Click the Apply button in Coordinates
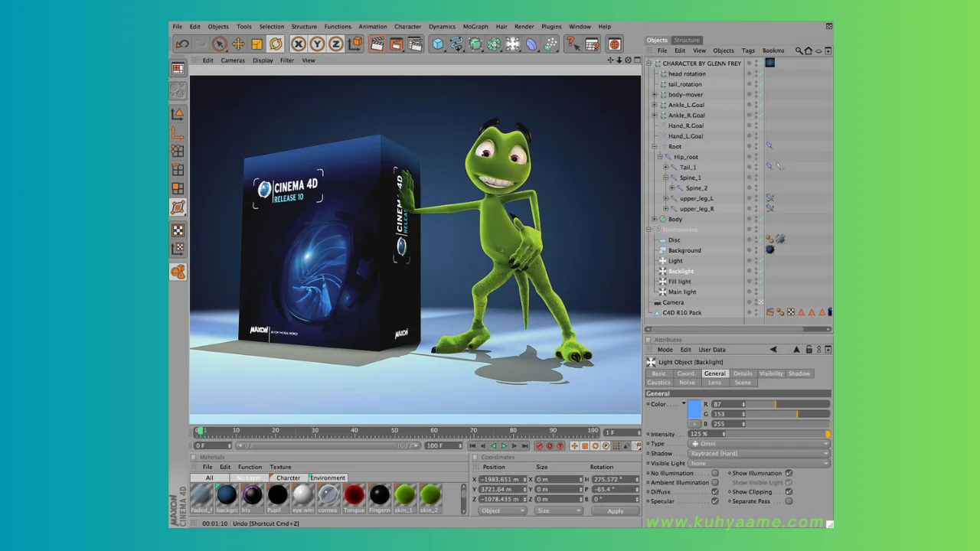This screenshot has width=980, height=551. point(616,510)
